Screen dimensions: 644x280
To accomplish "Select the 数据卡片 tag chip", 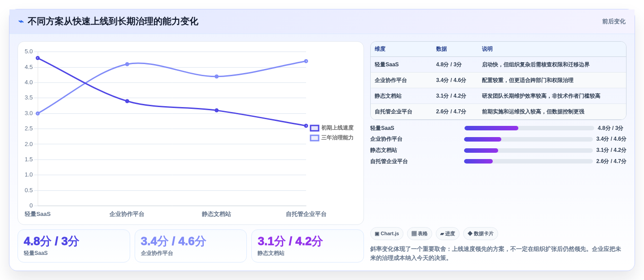I will coord(481,234).
